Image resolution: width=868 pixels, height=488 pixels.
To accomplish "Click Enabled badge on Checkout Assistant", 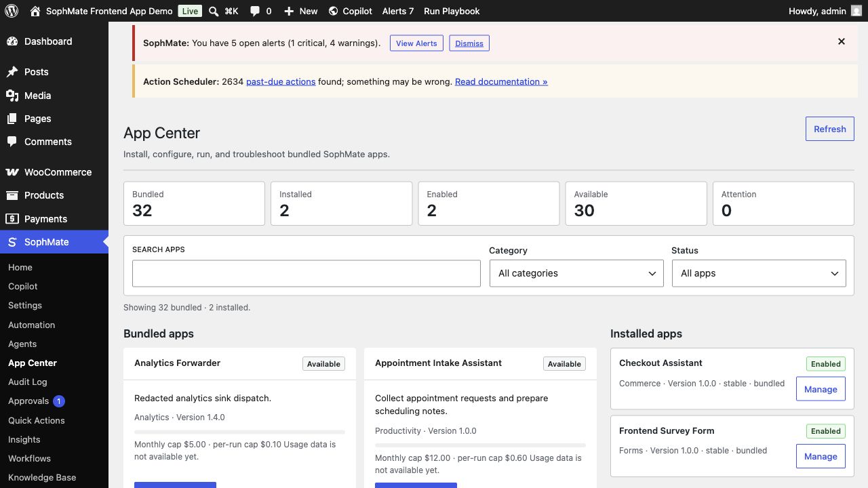I will 826,364.
